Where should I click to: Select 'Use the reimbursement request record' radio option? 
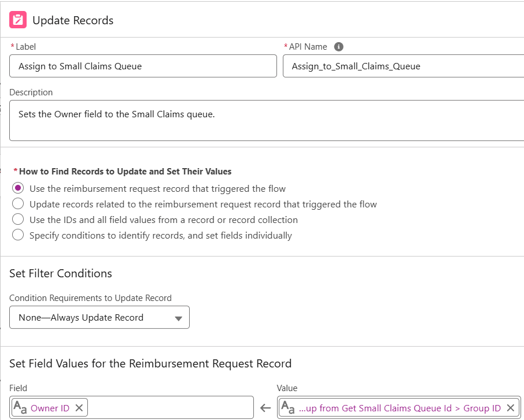click(x=19, y=188)
